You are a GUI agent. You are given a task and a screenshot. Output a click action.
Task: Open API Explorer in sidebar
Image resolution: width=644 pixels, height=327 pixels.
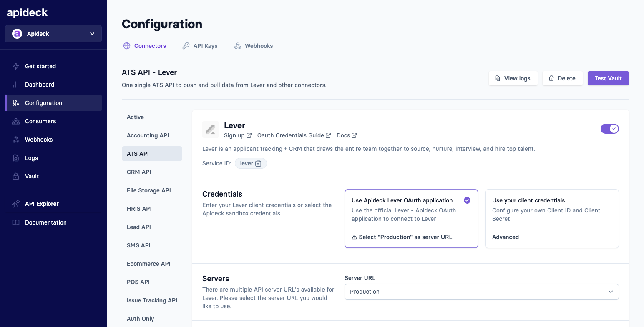(x=53, y=204)
